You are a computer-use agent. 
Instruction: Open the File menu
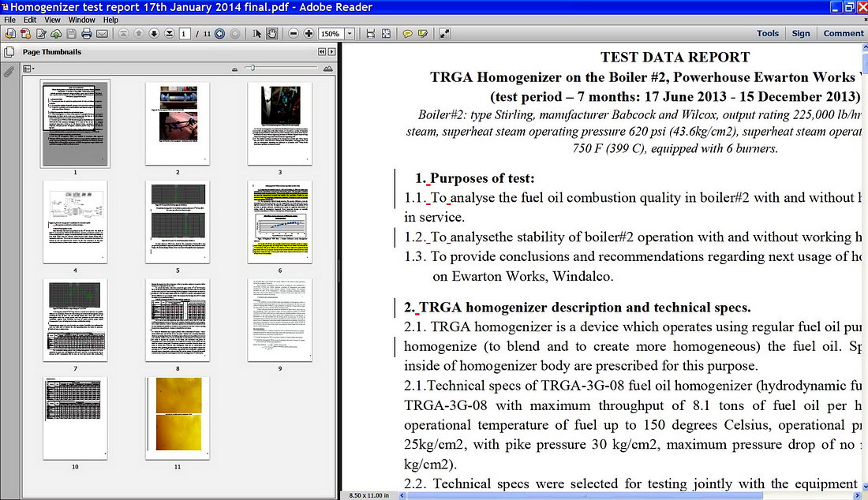10,20
